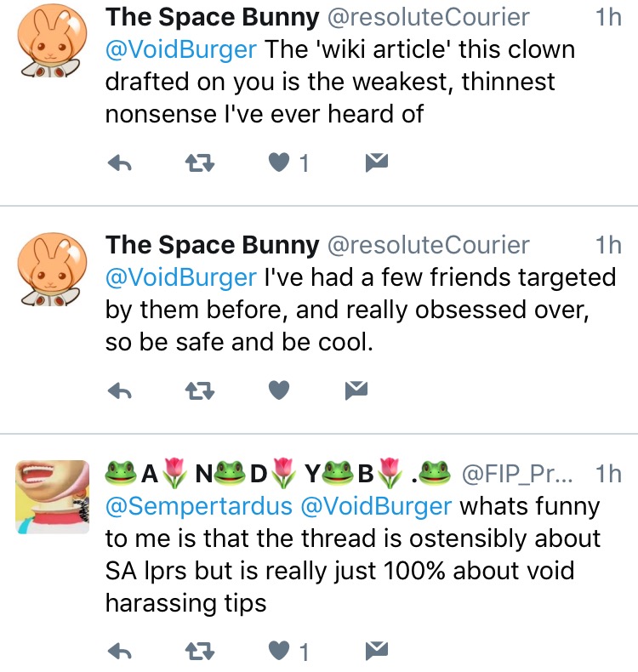The image size is (638, 672).
Task: Open the @resoluteCourier handle in first tweet
Action: [429, 18]
